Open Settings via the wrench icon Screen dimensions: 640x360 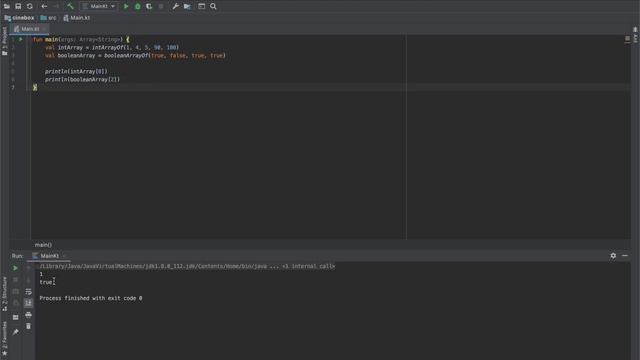(176, 6)
